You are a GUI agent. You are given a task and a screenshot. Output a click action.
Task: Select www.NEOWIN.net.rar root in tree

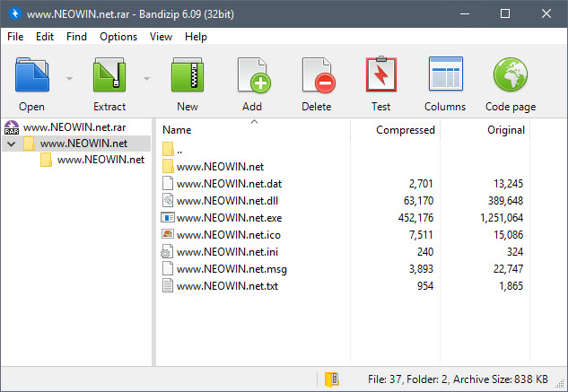[74, 127]
